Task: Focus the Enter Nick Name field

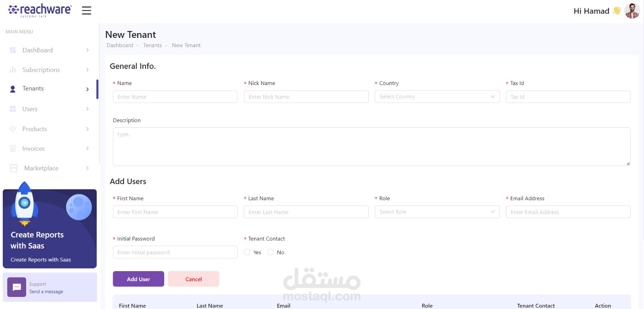Action: [306, 97]
